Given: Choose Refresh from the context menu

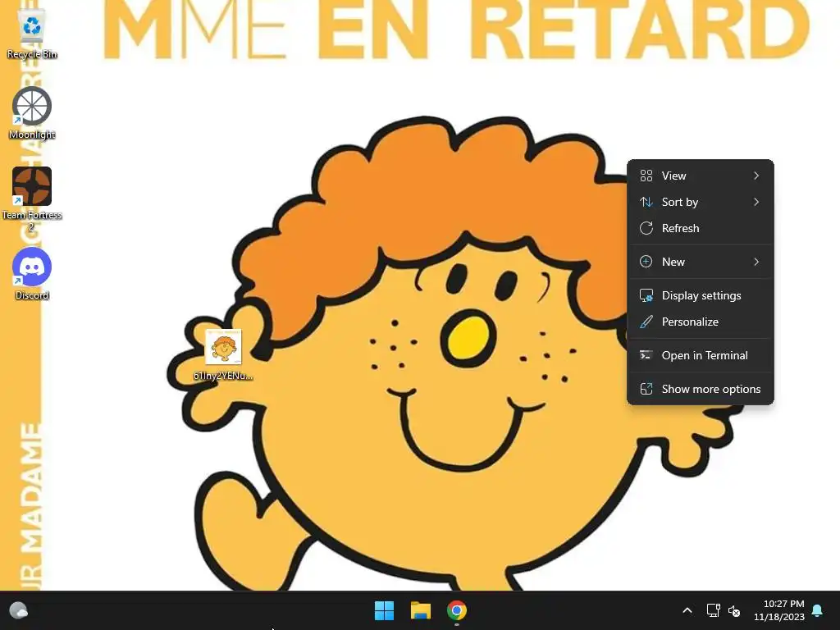Looking at the screenshot, I should tap(701, 228).
